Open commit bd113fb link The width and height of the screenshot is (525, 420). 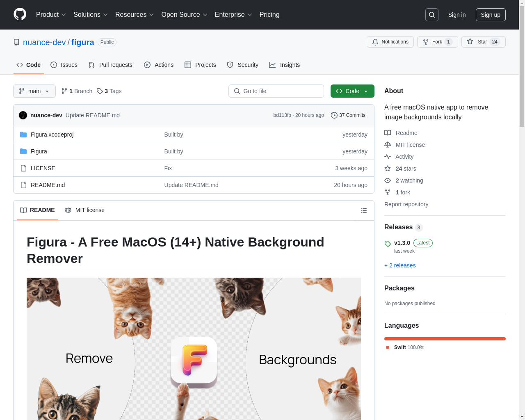[x=282, y=115]
